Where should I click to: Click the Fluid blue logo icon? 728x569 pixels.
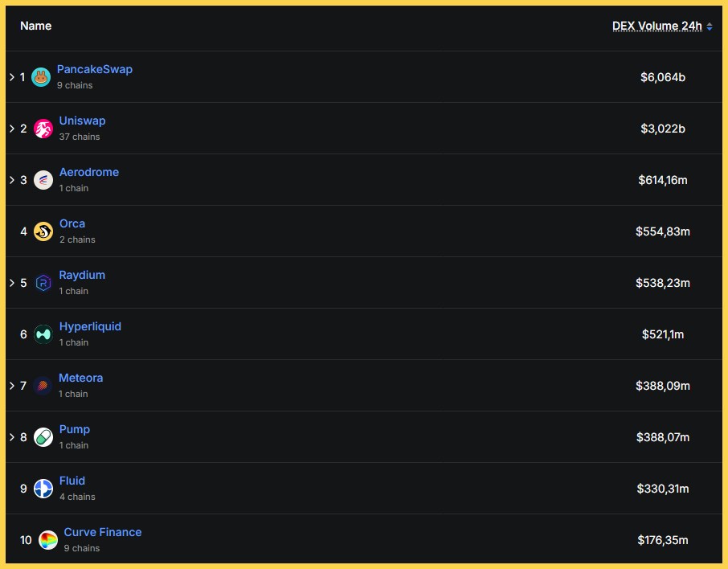[x=43, y=489]
